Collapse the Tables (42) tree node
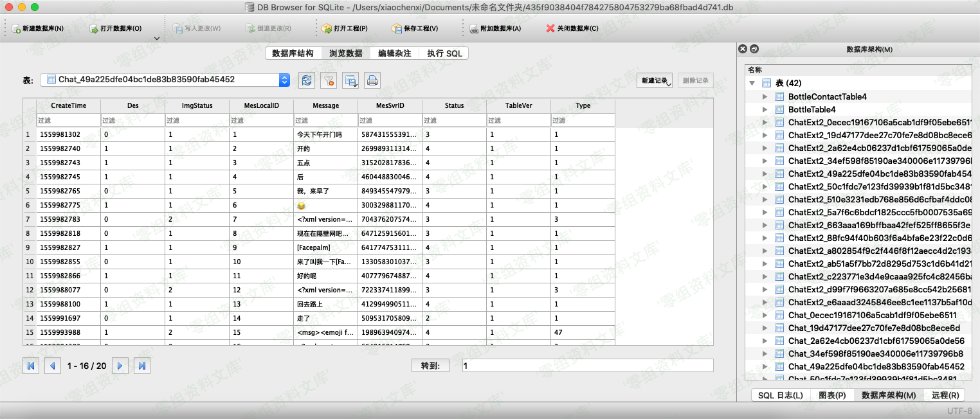This screenshot has width=980, height=419. pyautogui.click(x=752, y=83)
